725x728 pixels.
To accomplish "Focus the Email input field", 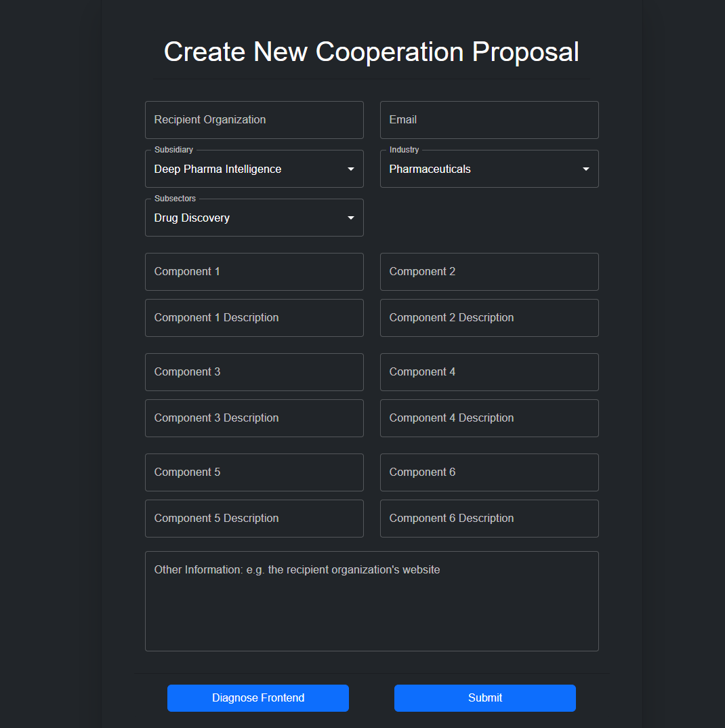I will point(489,120).
